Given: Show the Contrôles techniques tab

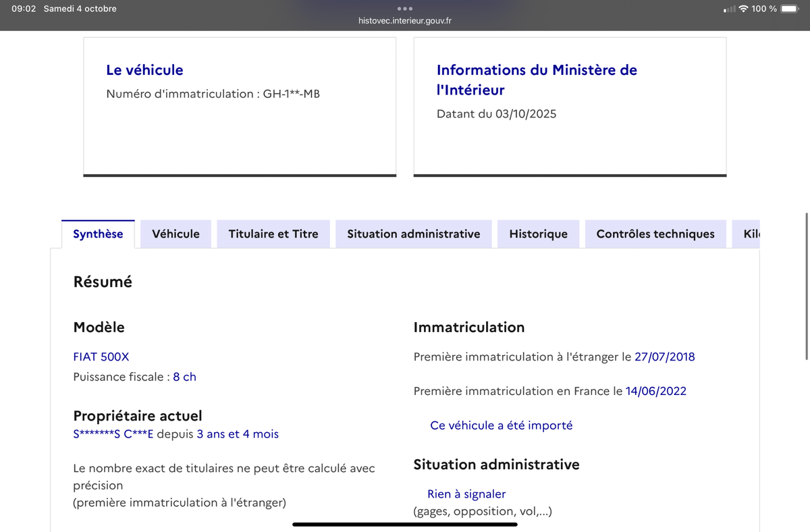Looking at the screenshot, I should pyautogui.click(x=655, y=234).
